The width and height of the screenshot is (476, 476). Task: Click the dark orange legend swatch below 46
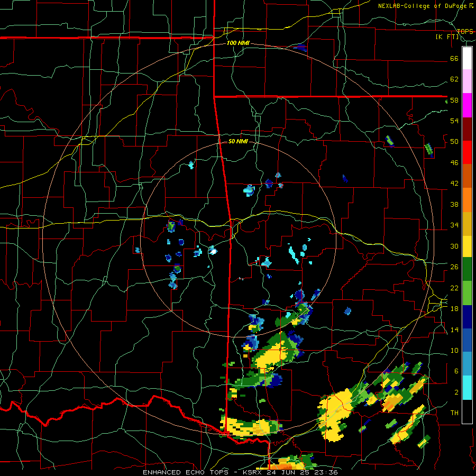point(467,176)
